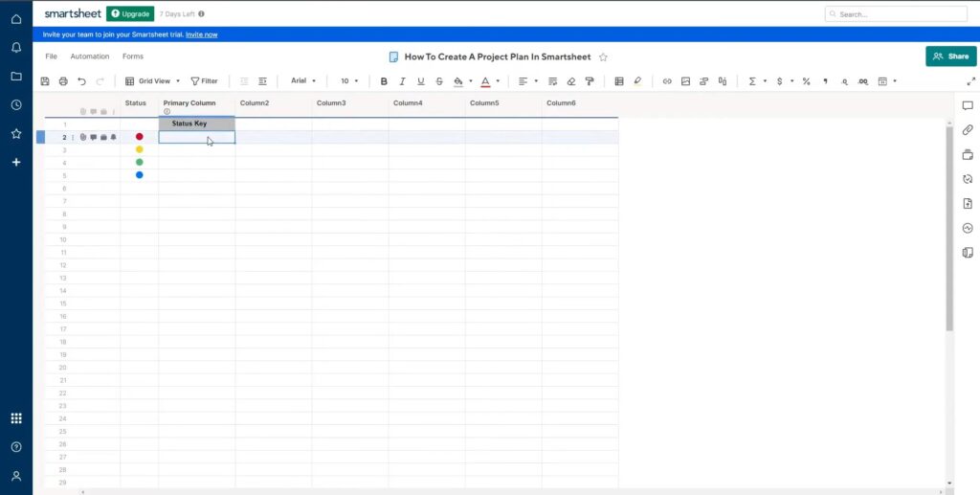Click the Print icon

(63, 81)
